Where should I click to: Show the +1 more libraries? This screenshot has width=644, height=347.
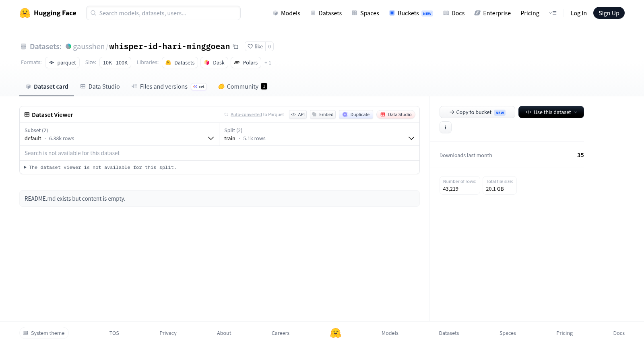(268, 63)
